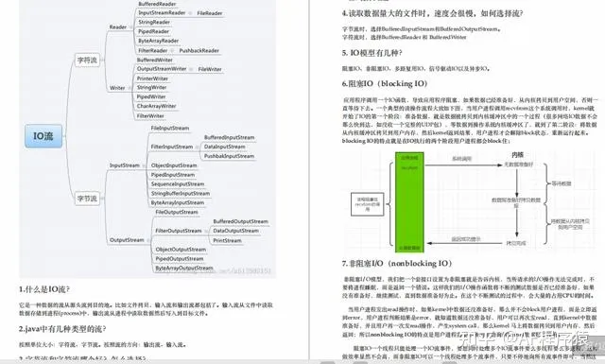The width and height of the screenshot is (605, 364).
Task: Click the StringWriter node
Action: pyautogui.click(x=151, y=88)
